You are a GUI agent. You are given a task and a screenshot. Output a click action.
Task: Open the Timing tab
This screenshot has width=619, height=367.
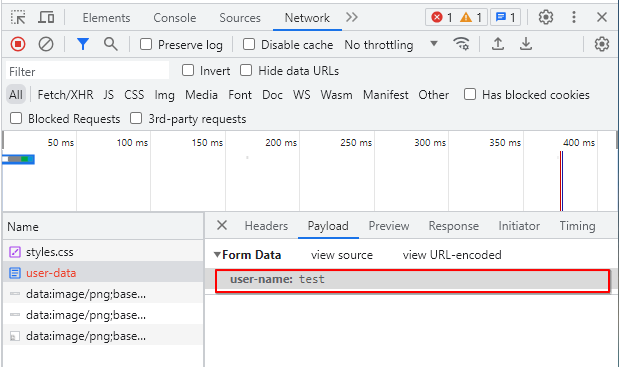[577, 226]
